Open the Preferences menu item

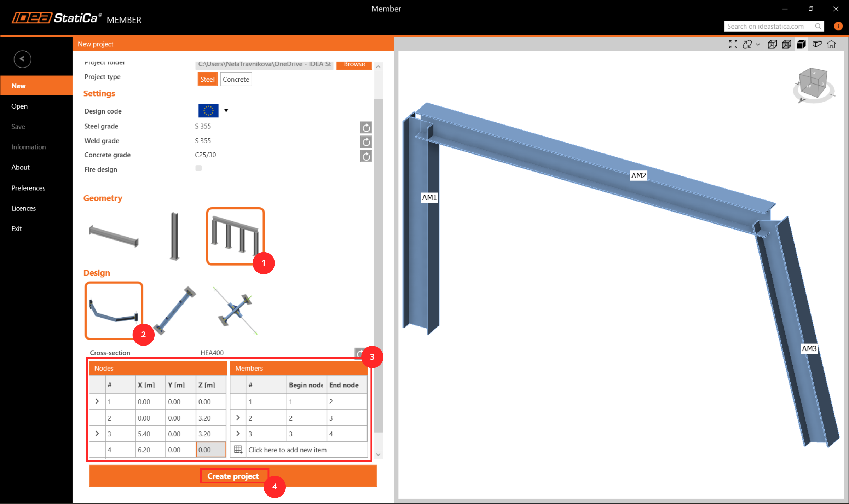(28, 188)
